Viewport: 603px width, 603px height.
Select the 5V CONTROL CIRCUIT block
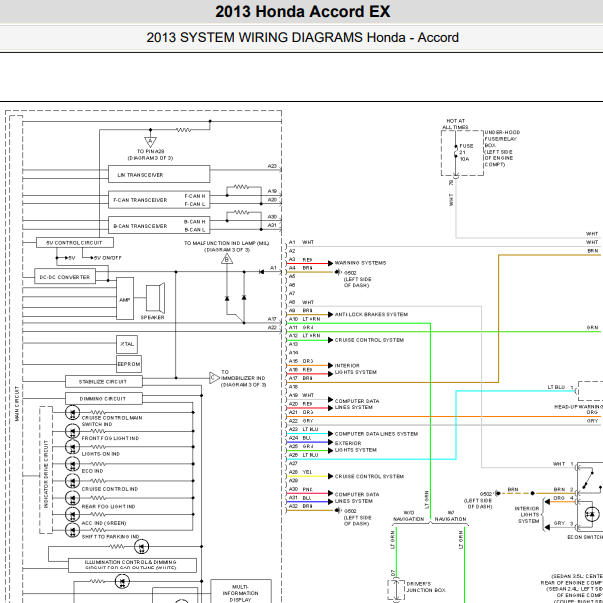point(75,243)
